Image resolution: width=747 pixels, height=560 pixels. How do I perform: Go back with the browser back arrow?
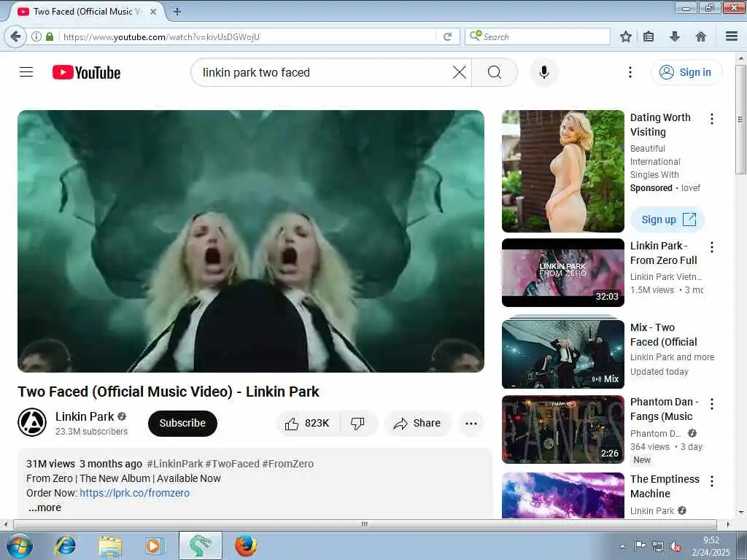(x=16, y=36)
